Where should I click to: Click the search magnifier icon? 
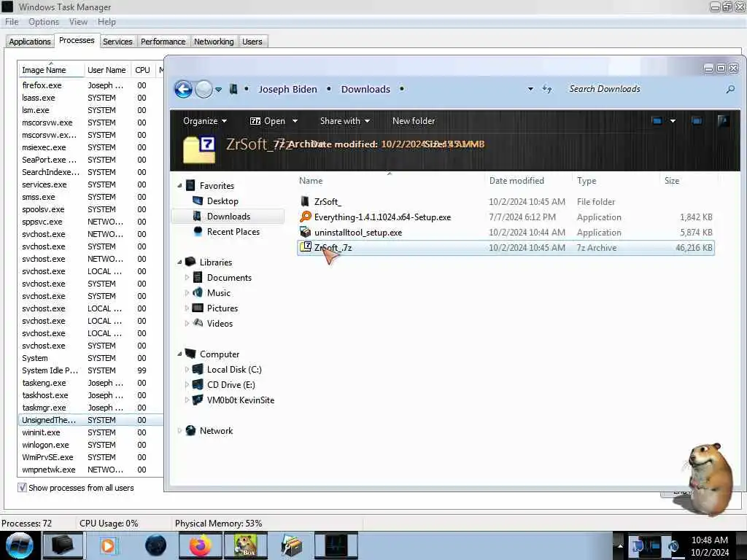(729, 89)
